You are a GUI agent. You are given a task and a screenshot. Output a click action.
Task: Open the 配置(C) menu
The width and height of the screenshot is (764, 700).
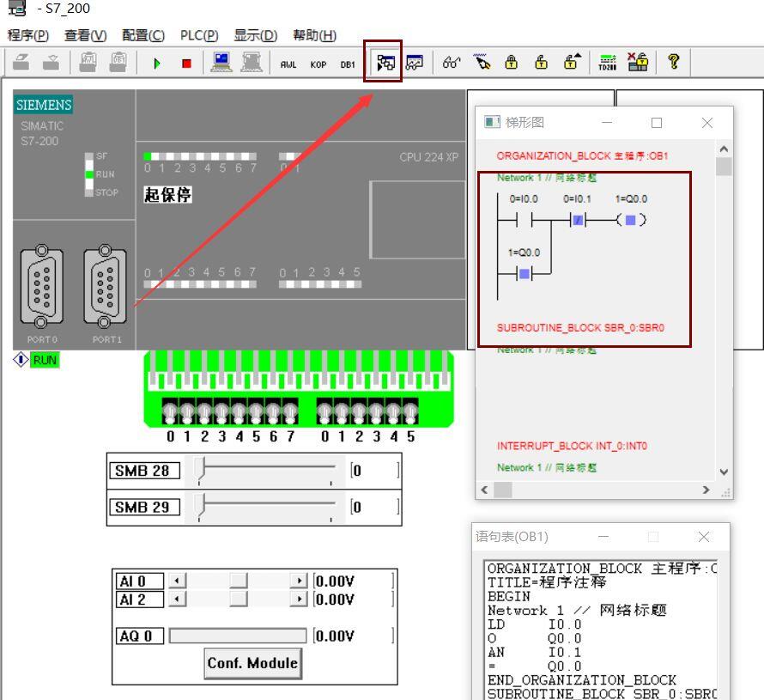[x=142, y=35]
